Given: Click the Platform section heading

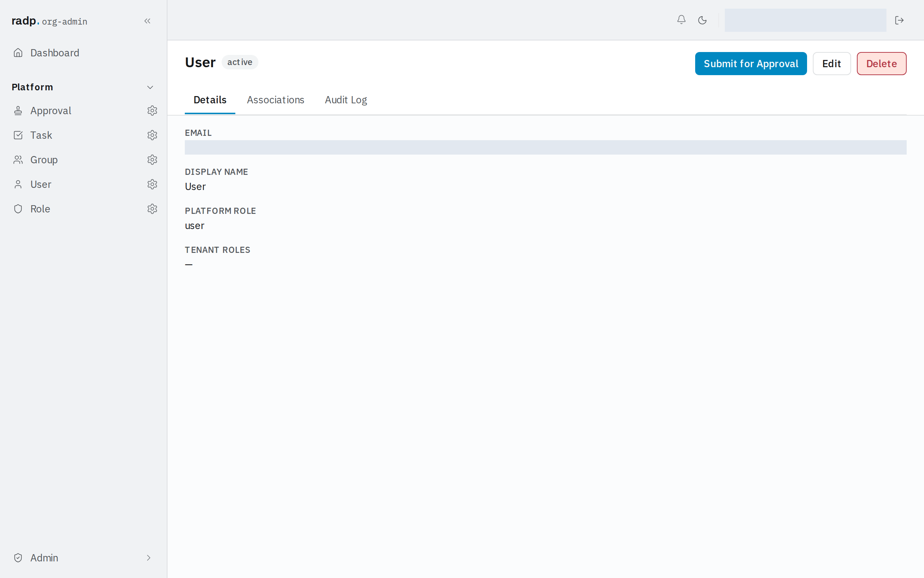Looking at the screenshot, I should (32, 87).
